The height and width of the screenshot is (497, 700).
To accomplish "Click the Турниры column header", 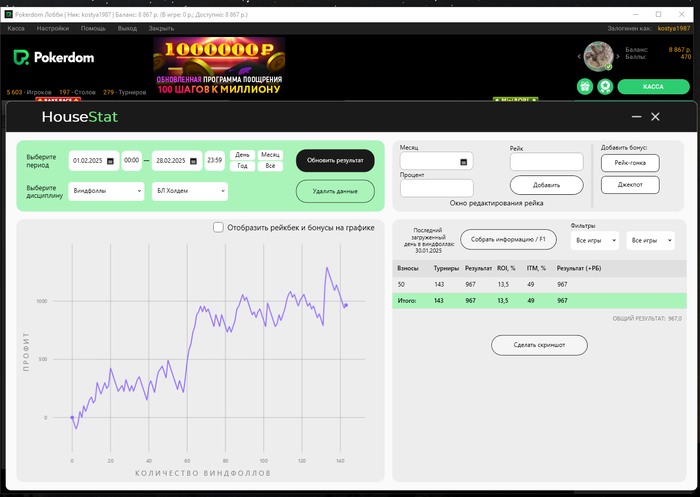I will [x=446, y=268].
